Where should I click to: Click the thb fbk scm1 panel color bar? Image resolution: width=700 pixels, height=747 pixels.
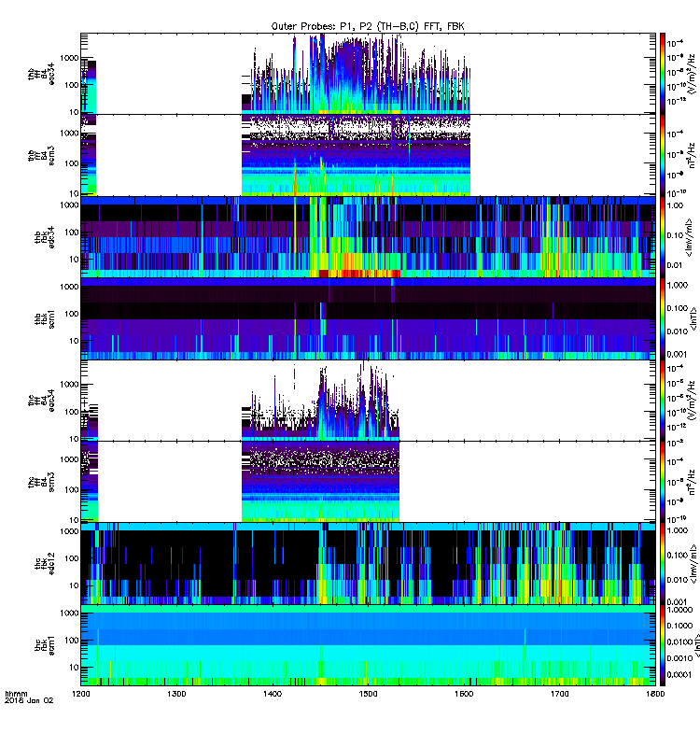pyautogui.click(x=663, y=318)
